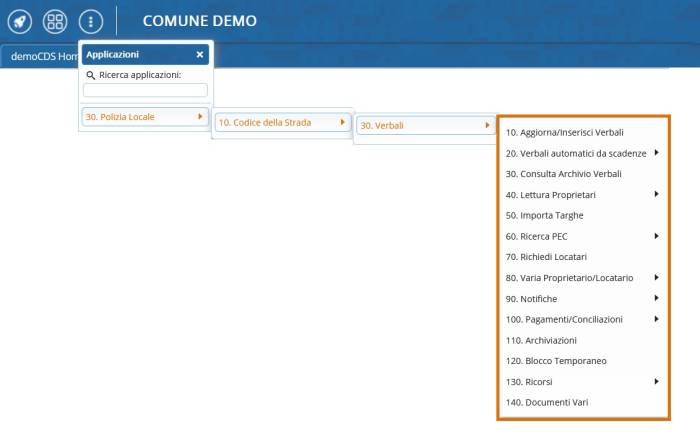The width and height of the screenshot is (700, 447).
Task: Select 50. Importa Targhe entry
Action: (x=544, y=215)
